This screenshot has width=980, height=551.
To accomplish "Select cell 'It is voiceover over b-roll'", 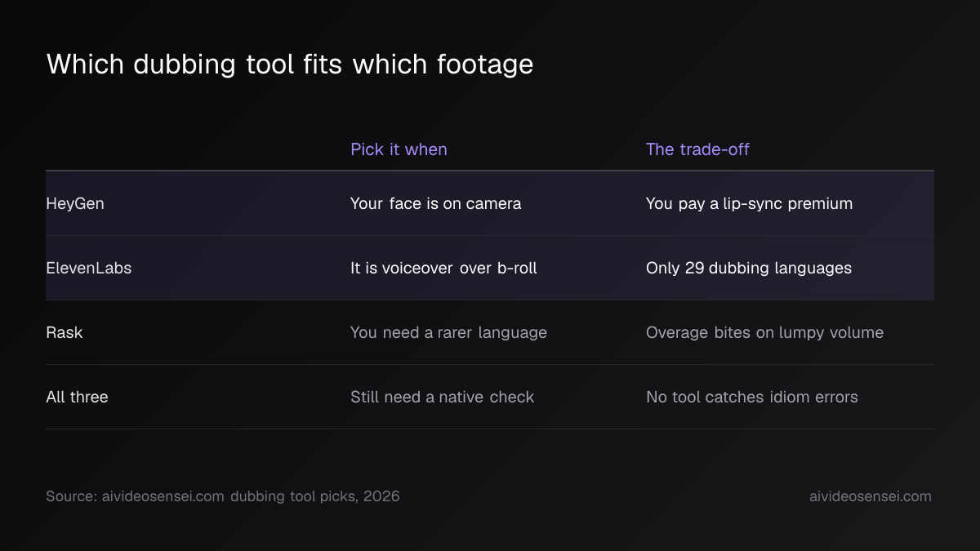I will (x=443, y=268).
